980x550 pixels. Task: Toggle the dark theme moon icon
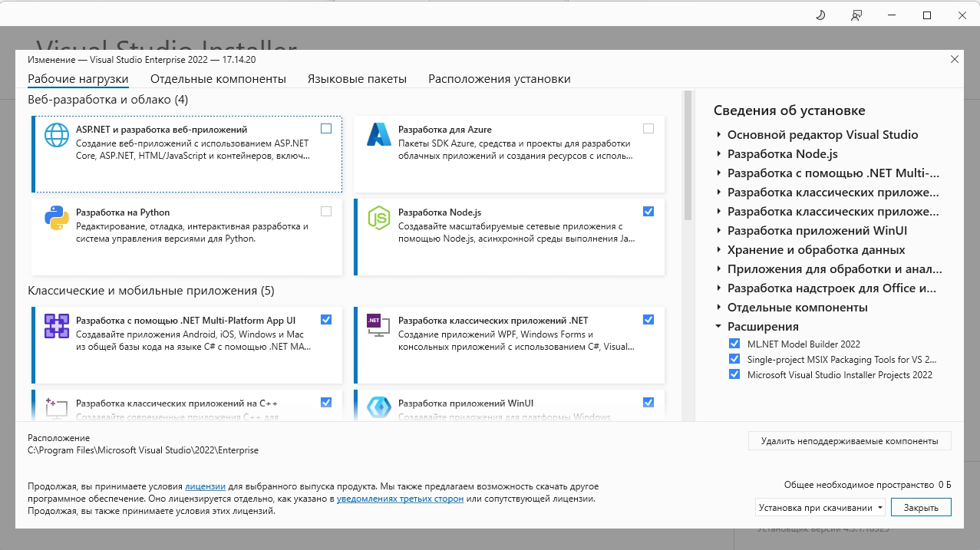(820, 15)
